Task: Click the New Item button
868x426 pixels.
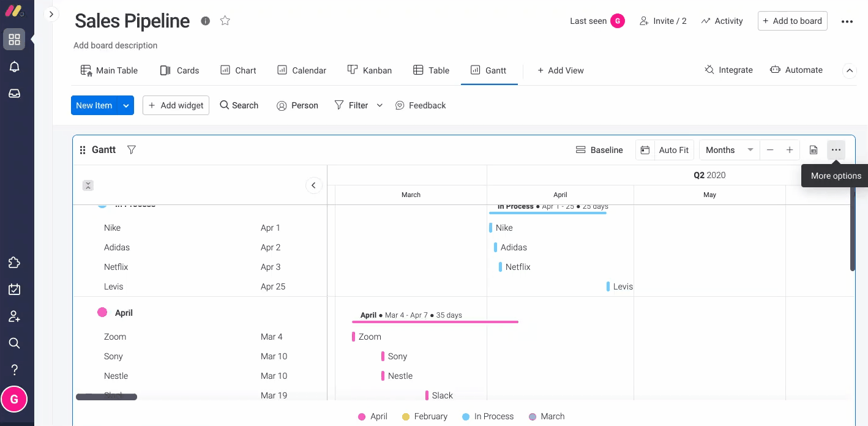Action: tap(94, 105)
